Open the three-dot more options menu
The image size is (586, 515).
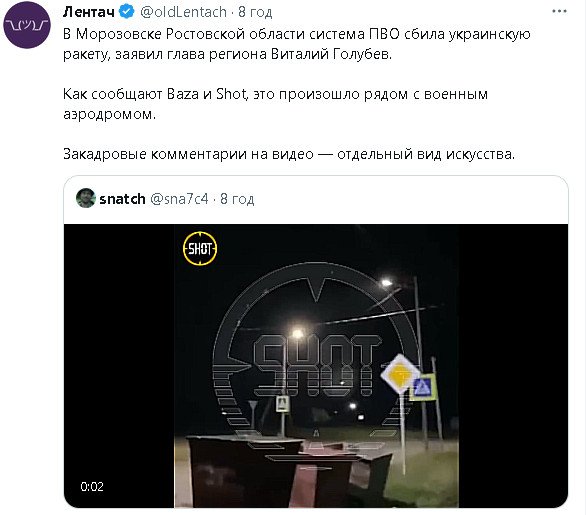click(559, 11)
